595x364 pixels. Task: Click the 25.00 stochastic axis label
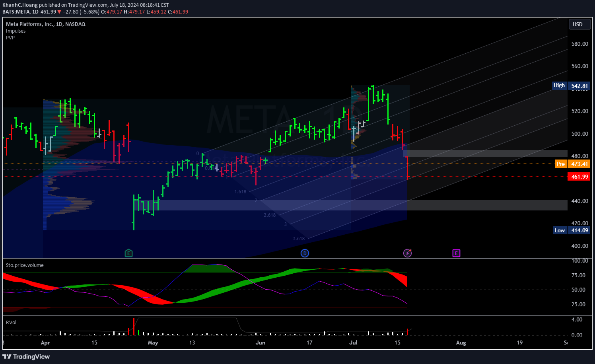(x=578, y=304)
